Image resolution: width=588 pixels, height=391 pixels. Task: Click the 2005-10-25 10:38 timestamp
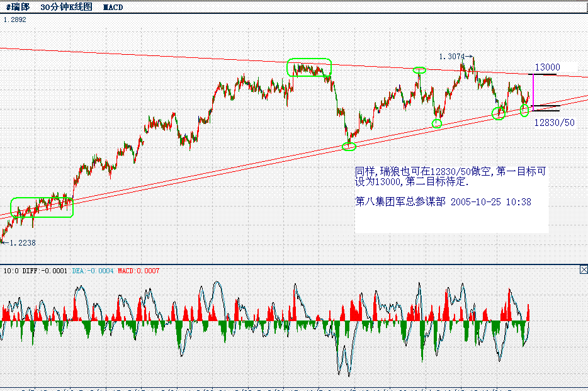(491, 202)
